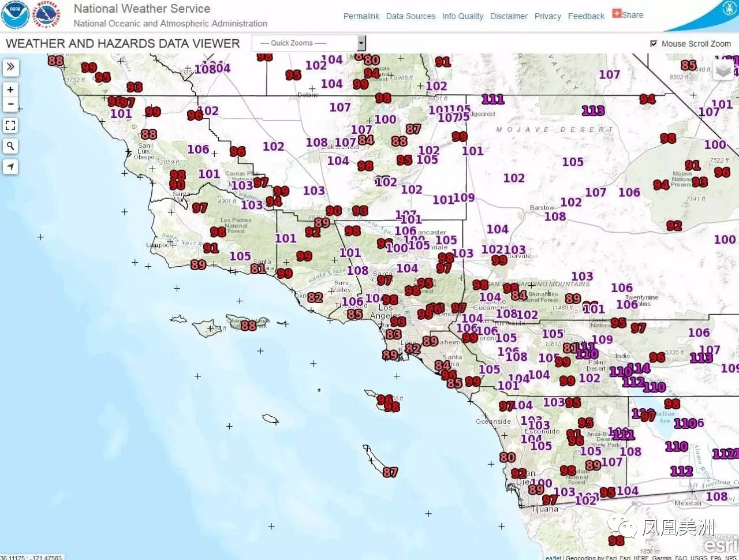
Task: Expand the side panel with double chevron
Action: click(x=10, y=67)
